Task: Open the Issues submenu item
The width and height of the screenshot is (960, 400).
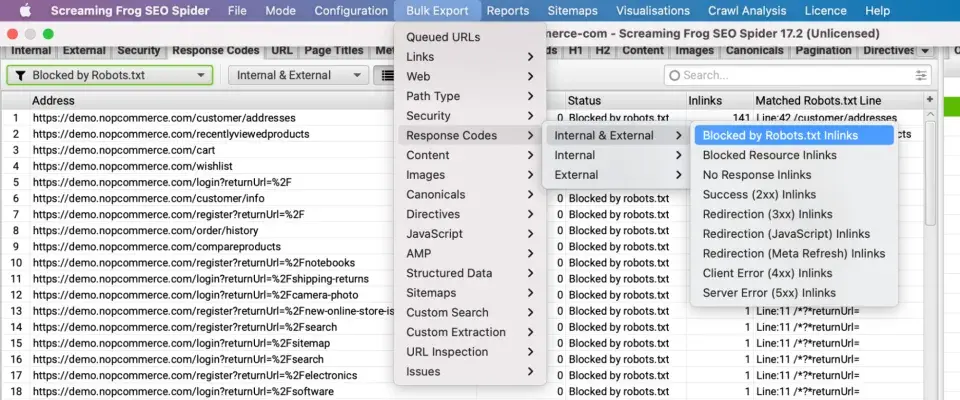Action: [x=470, y=371]
